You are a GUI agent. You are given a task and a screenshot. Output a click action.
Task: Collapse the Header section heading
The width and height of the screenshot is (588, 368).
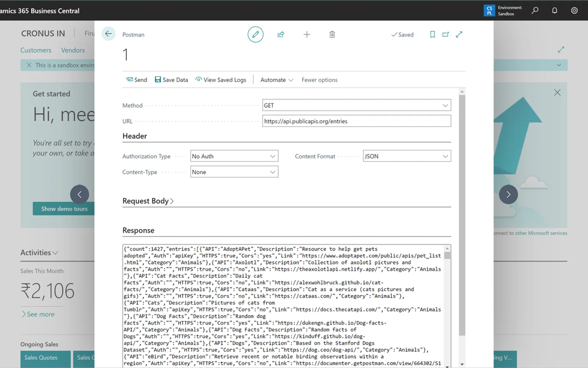(135, 136)
